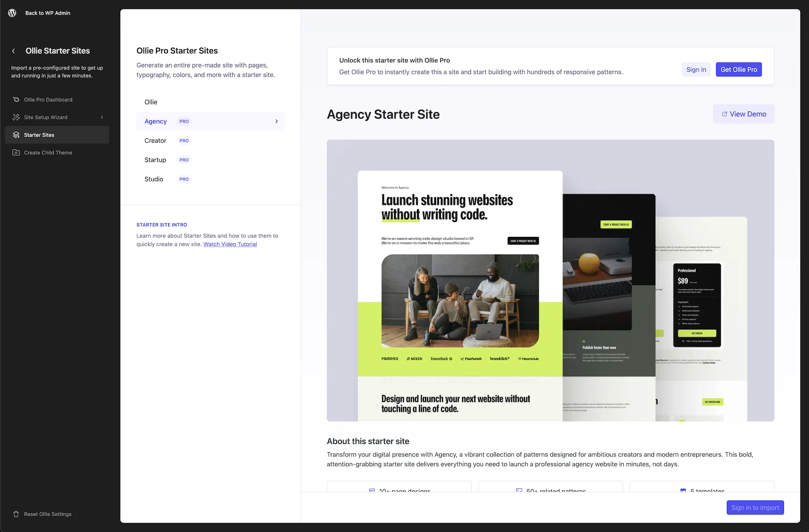Click the About this starter site heading

coord(368,441)
